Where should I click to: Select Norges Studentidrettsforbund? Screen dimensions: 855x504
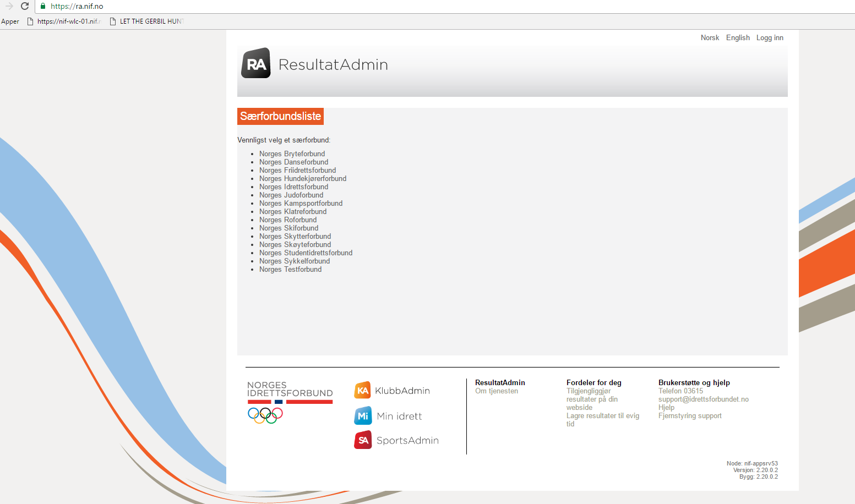[x=306, y=253]
